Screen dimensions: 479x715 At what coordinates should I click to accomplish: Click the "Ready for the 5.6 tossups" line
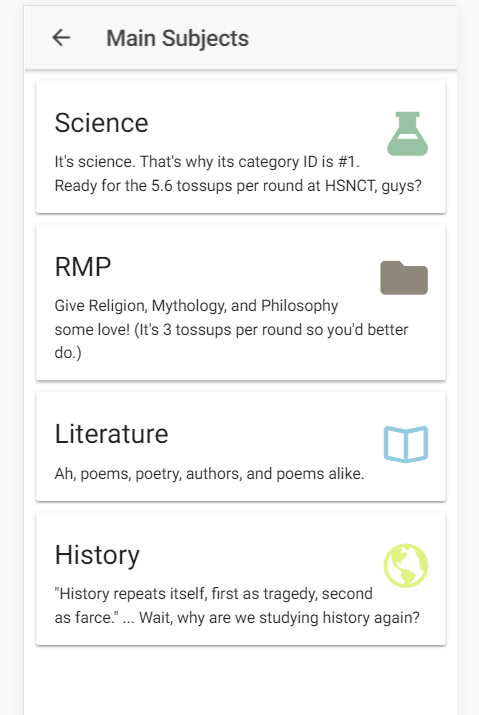click(x=238, y=186)
